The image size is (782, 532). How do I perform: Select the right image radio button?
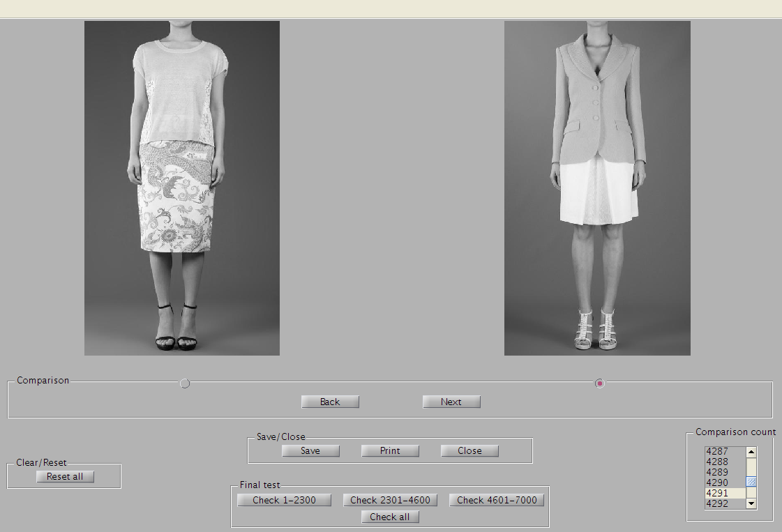point(599,383)
